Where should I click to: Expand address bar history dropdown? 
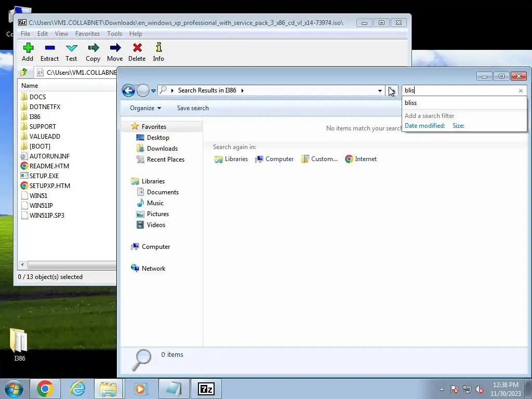pyautogui.click(x=380, y=90)
